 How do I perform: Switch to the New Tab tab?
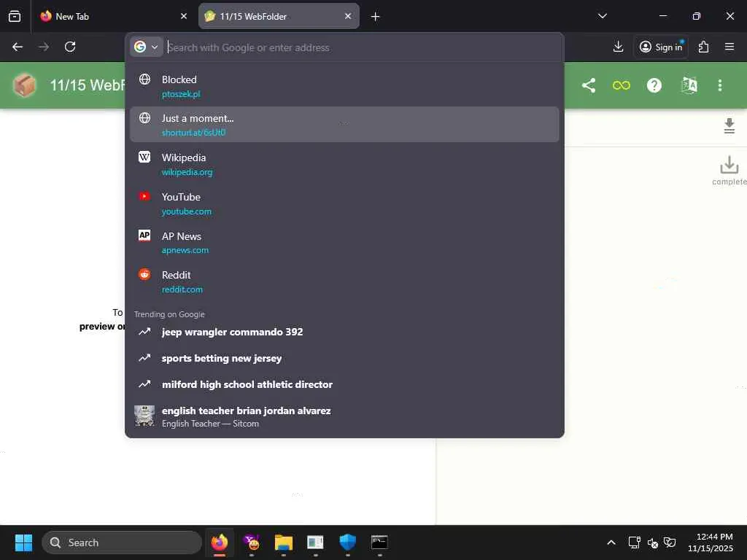[x=113, y=16]
